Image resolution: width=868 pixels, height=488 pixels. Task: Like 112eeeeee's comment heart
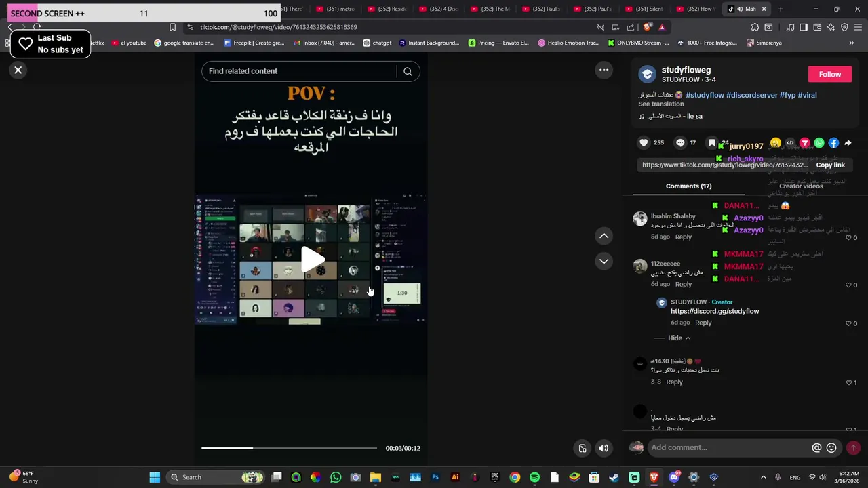[848, 285]
